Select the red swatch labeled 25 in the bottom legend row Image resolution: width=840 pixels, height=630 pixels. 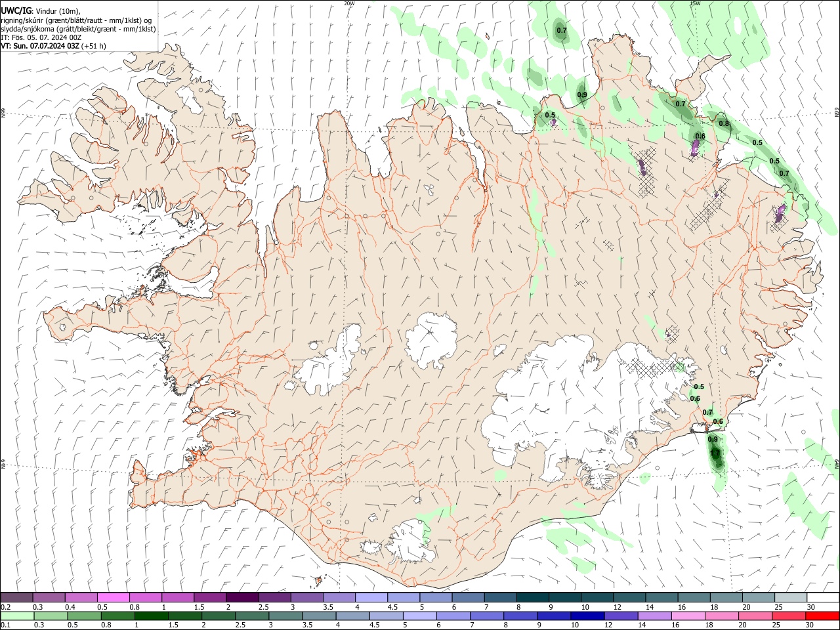(x=789, y=616)
